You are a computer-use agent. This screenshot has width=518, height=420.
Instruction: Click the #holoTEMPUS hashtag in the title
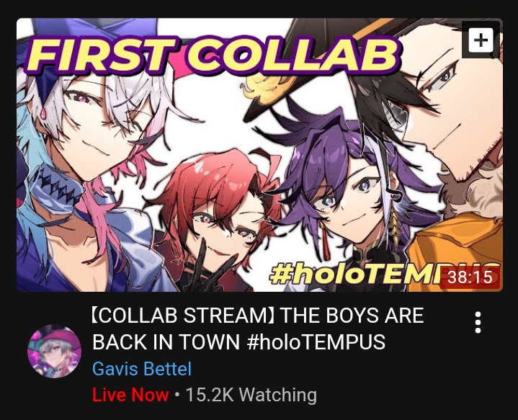316,341
